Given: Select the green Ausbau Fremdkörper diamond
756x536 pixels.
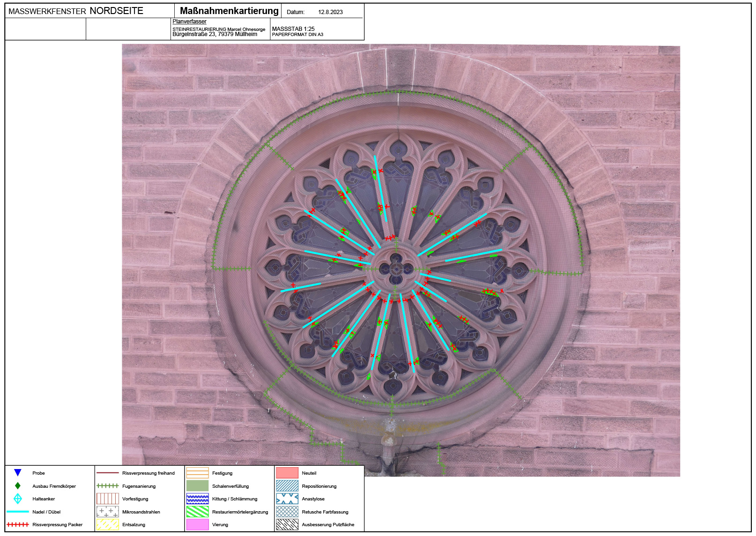Looking at the screenshot, I should click(x=18, y=486).
